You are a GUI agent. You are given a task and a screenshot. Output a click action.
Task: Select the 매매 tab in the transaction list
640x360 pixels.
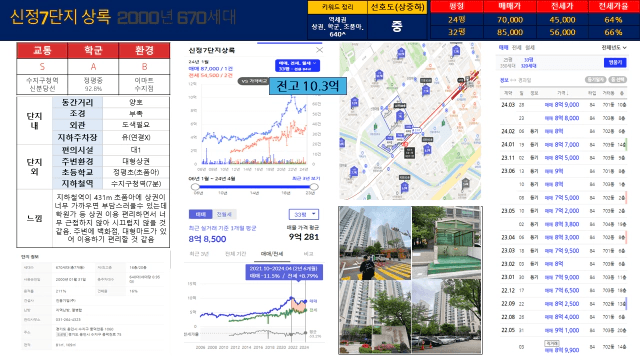point(503,48)
